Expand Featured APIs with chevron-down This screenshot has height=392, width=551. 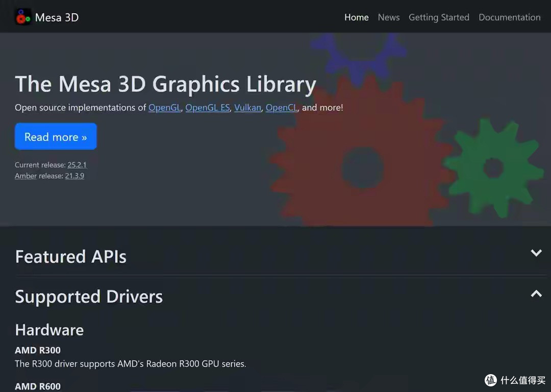tap(536, 253)
